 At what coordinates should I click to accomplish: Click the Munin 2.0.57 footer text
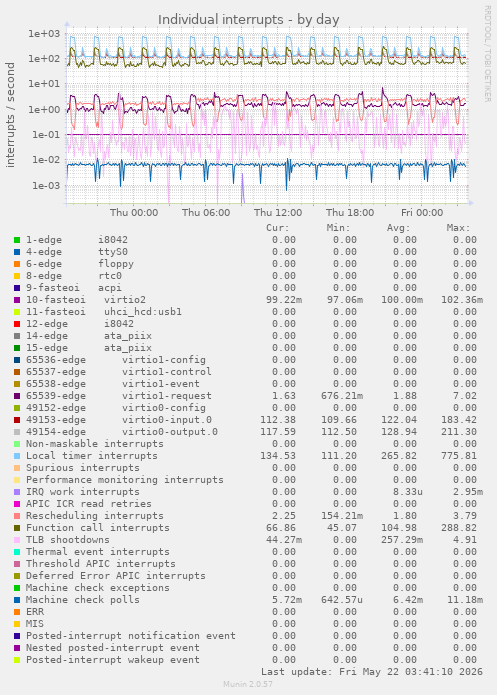[x=248, y=684]
